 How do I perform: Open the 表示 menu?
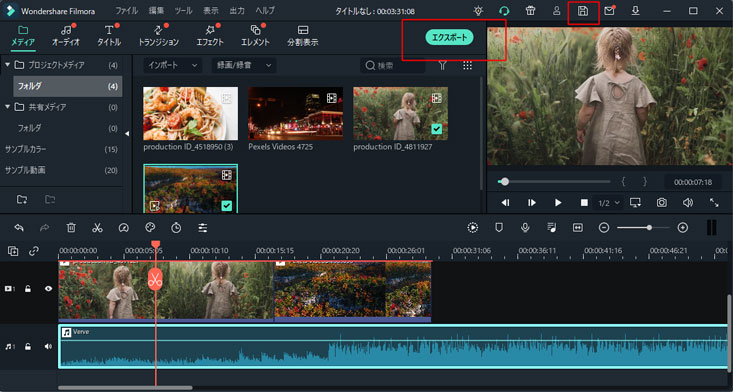[x=210, y=10]
